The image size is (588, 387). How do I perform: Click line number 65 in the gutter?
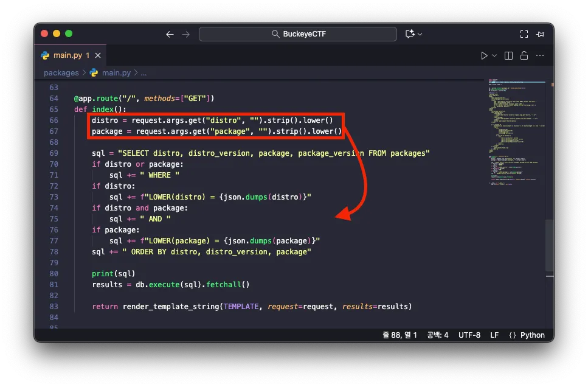(54, 110)
